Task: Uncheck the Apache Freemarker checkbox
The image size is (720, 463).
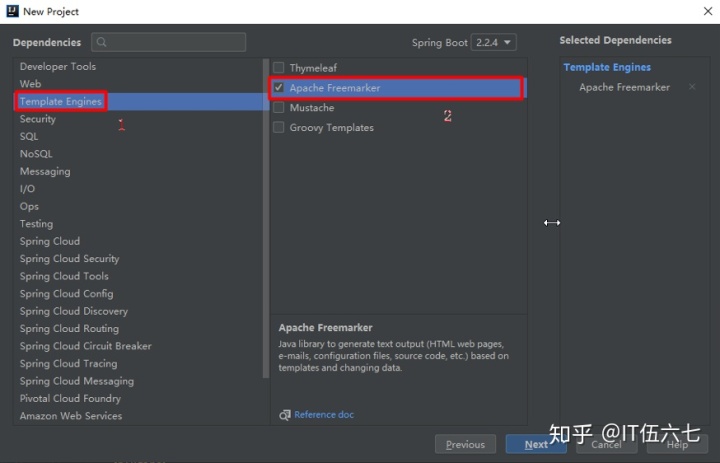Action: coord(279,87)
